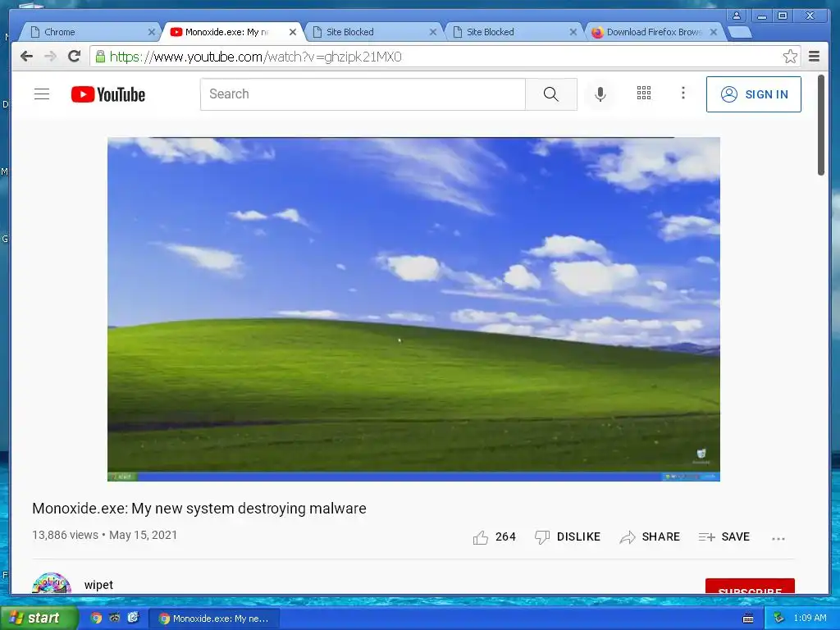Open more actions ellipsis below video

[778, 538]
